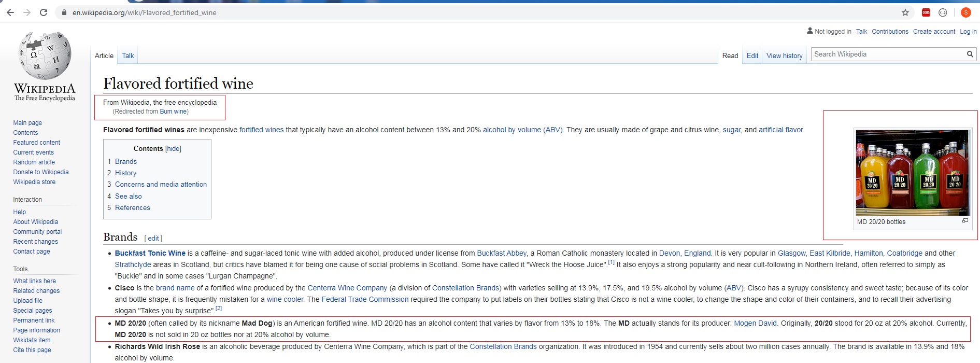This screenshot has width=980, height=363.
Task: Select the Read tab
Action: pos(730,55)
